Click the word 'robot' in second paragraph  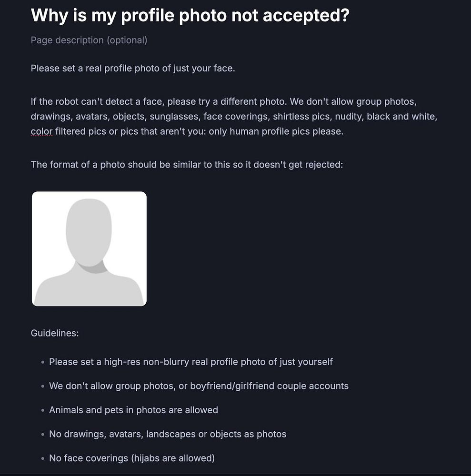coord(67,101)
